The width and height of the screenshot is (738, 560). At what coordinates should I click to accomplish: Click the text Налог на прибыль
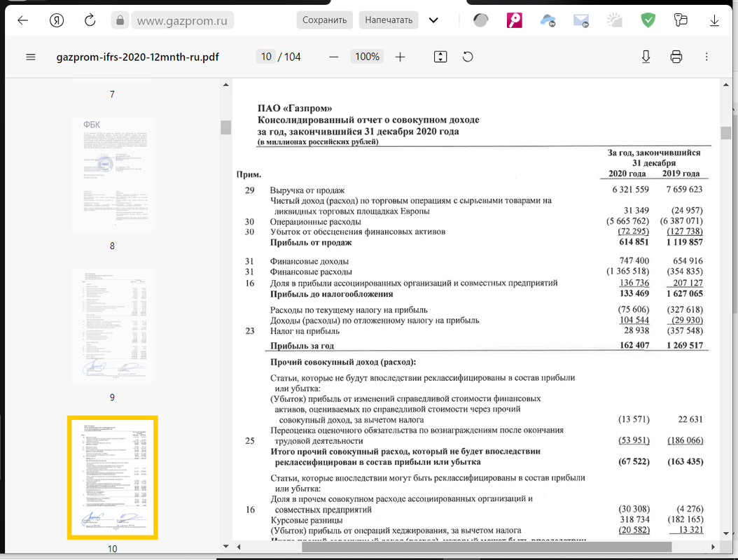click(x=305, y=331)
